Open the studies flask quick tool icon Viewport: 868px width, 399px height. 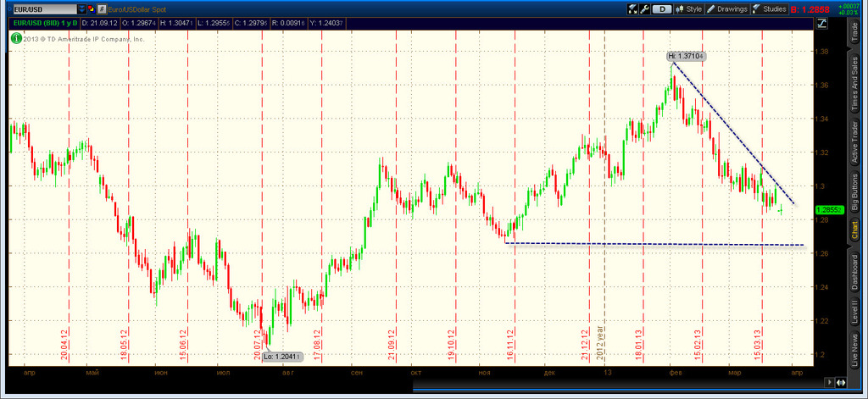pyautogui.click(x=632, y=9)
